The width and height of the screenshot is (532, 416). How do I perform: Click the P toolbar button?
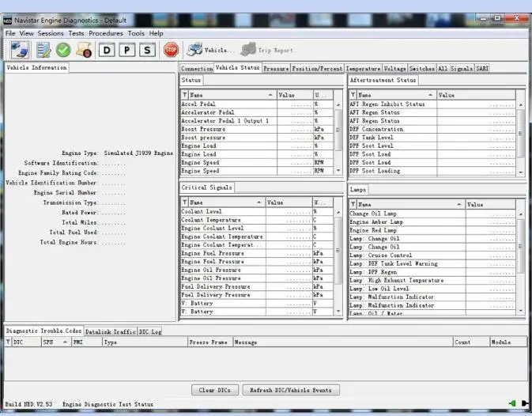point(127,50)
